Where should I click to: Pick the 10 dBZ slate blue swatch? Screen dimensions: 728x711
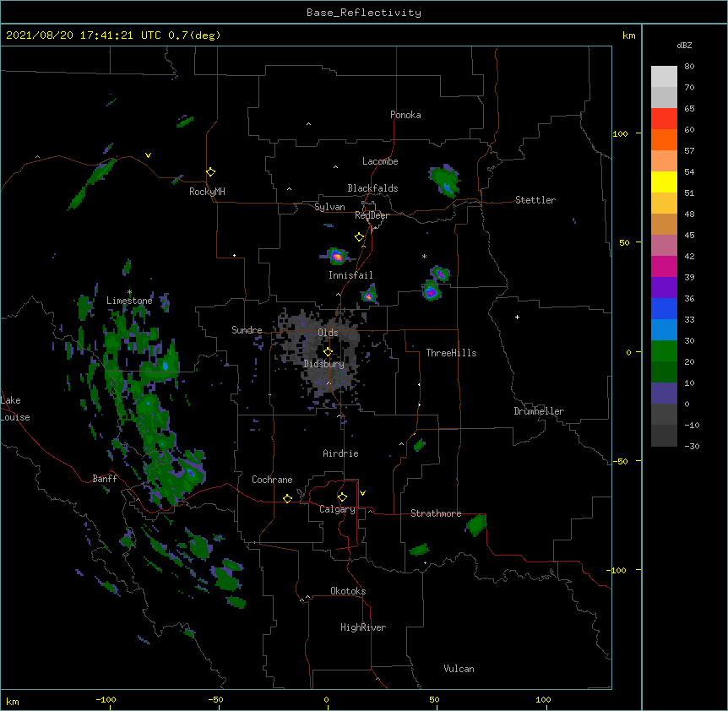pos(664,393)
